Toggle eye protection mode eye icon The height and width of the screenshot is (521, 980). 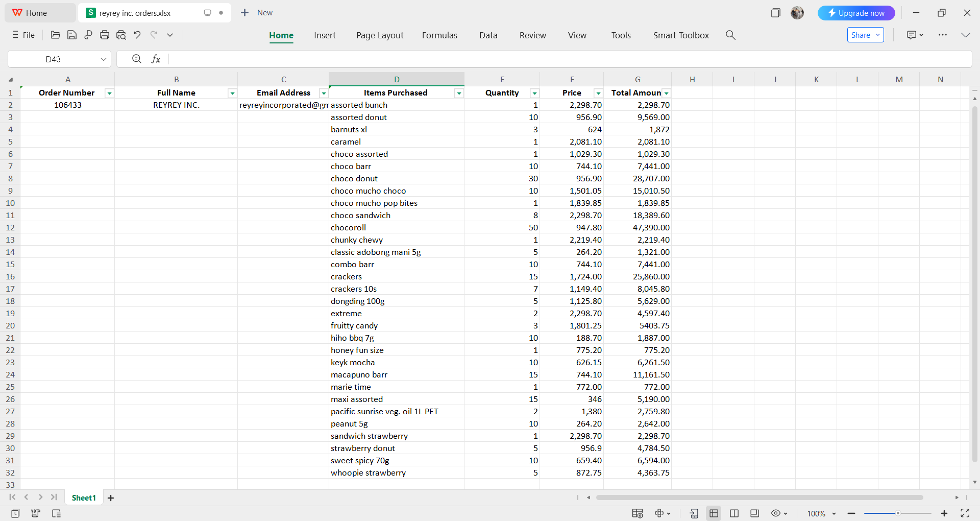776,513
